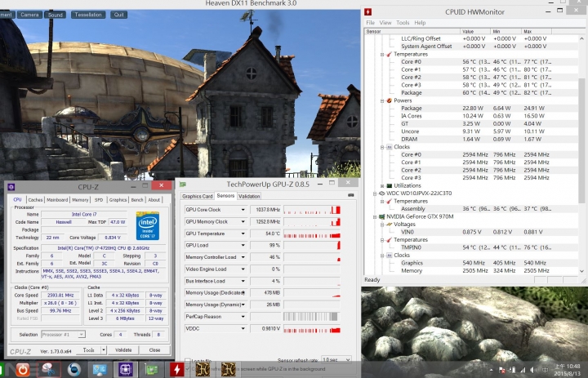Click the Tools button in CPU-Z

[x=88, y=350]
